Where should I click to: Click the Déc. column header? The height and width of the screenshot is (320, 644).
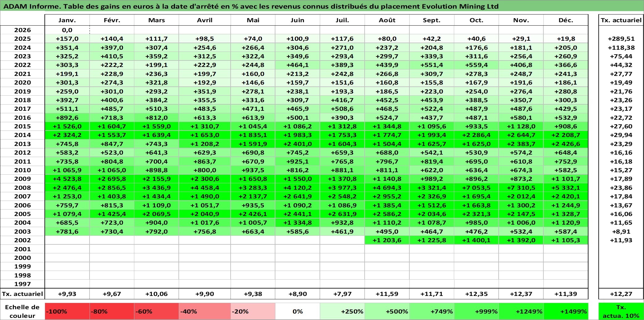[x=566, y=20]
